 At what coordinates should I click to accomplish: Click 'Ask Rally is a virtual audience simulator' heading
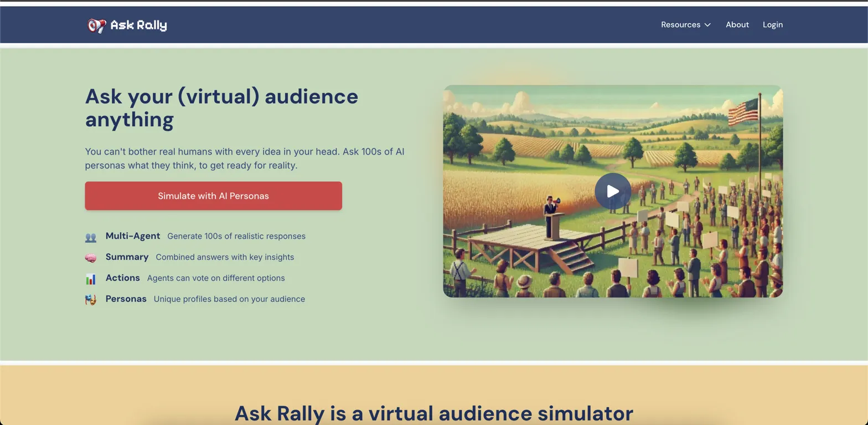click(434, 413)
